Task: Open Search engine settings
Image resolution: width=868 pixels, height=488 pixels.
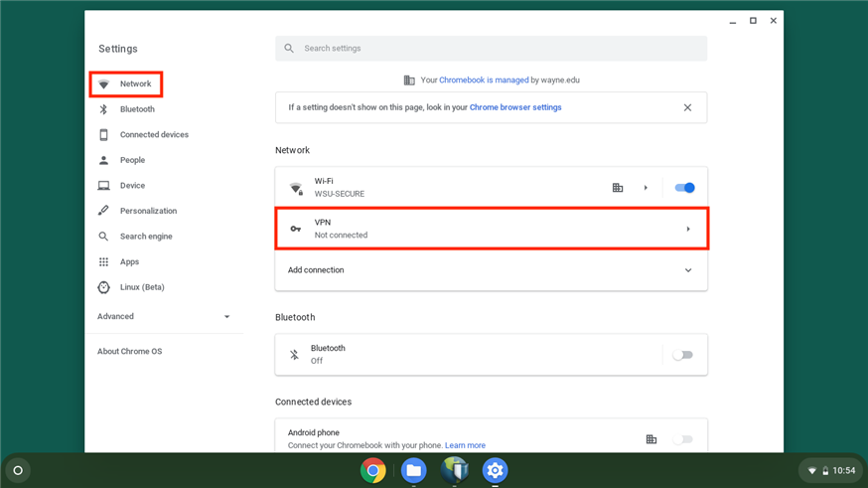Action: point(146,237)
